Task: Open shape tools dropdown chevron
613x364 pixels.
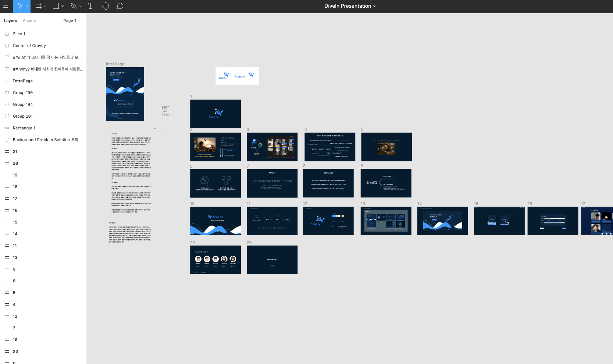Action: click(x=63, y=6)
